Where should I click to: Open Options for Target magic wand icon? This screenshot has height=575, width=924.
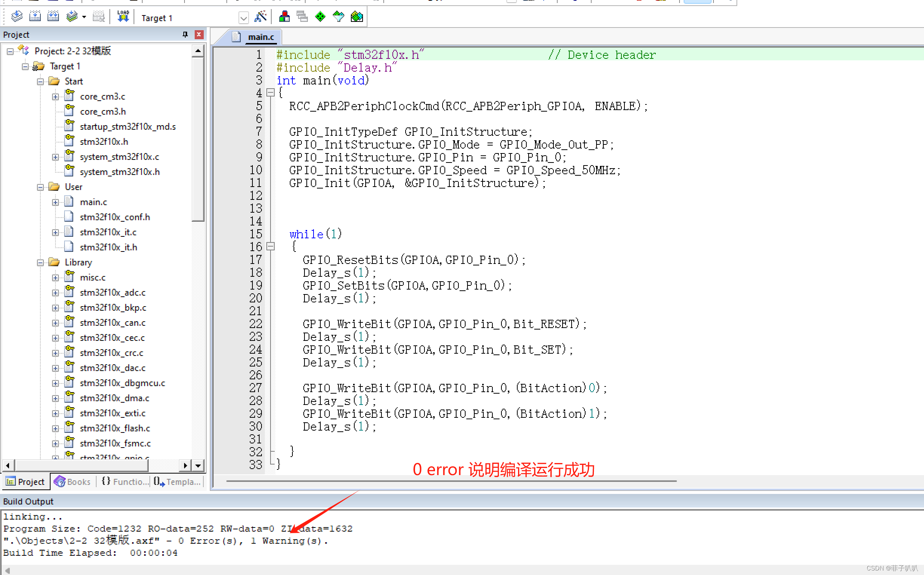tap(260, 17)
